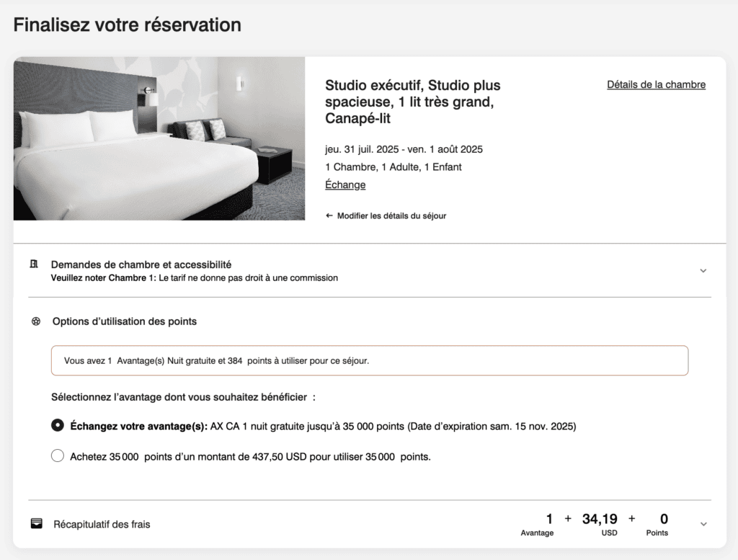
Task: Open the Demandes de chambre et accessibilité title
Action: pyautogui.click(x=141, y=265)
